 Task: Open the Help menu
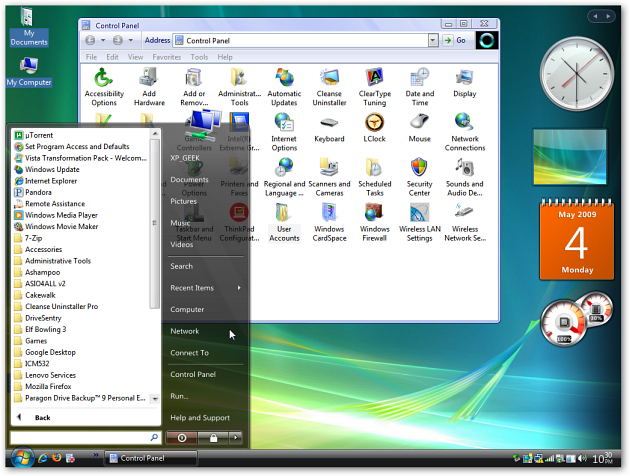[225, 57]
